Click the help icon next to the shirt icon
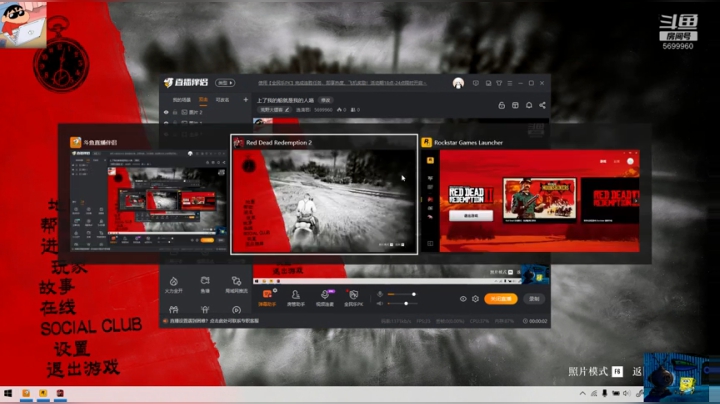720x404 pixels. pyautogui.click(x=488, y=83)
